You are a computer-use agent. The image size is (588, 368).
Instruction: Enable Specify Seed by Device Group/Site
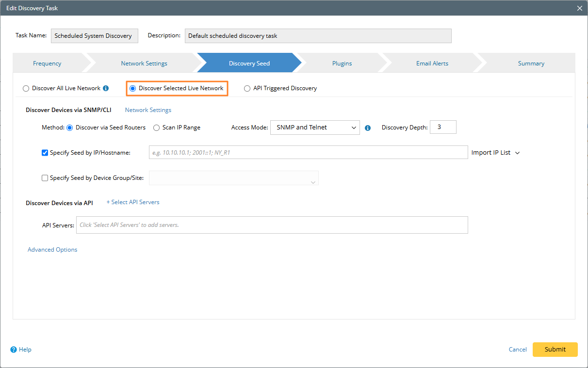point(45,178)
